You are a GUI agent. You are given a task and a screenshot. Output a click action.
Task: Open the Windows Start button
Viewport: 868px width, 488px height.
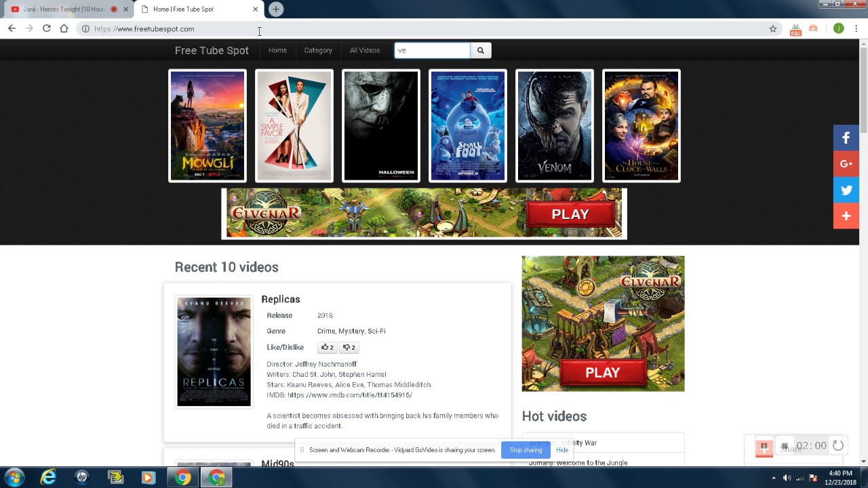coord(14,477)
